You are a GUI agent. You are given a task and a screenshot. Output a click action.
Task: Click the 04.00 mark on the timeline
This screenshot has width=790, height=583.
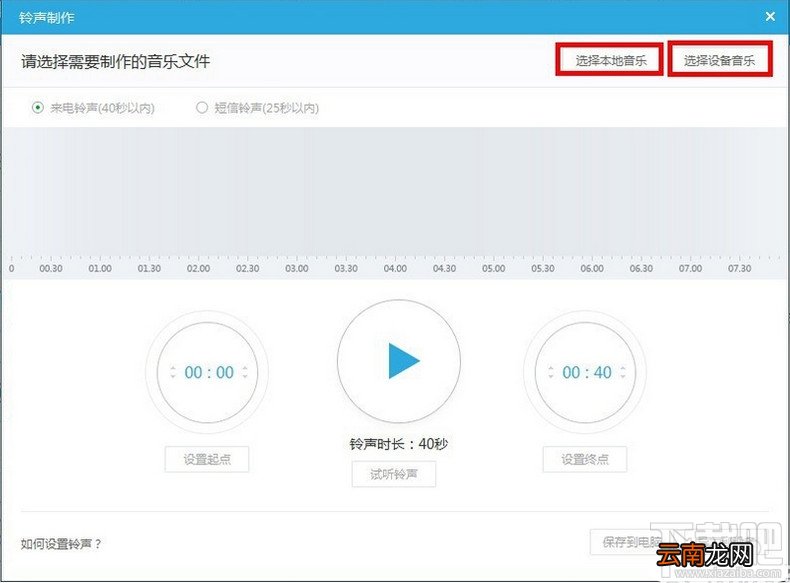point(395,269)
